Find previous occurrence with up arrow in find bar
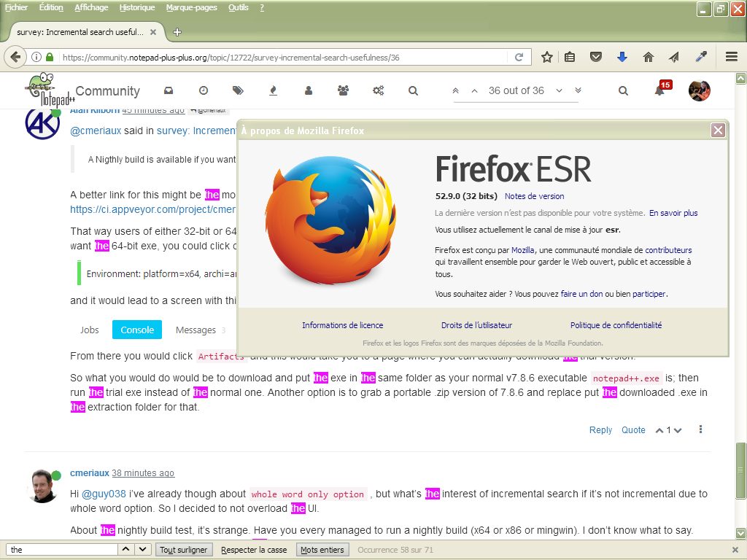The image size is (747, 560). [125, 549]
